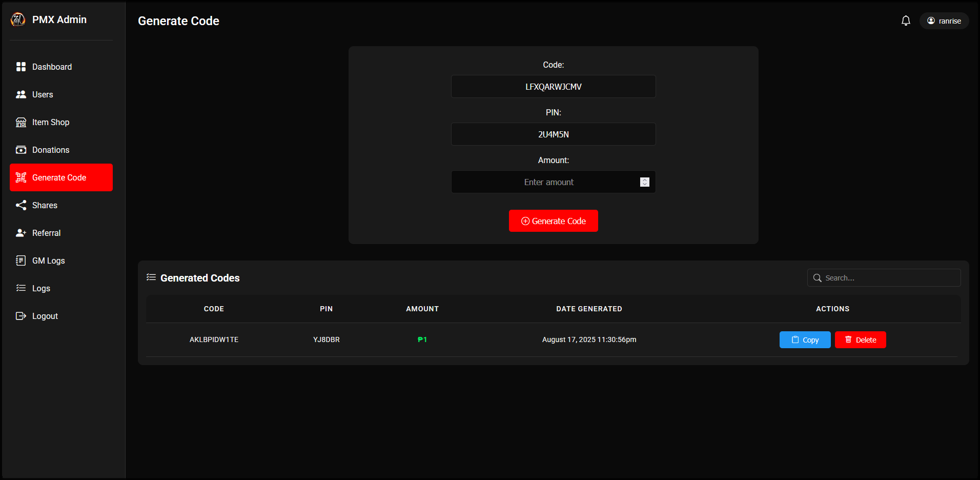Click the PMX Admin logo icon
Image resolution: width=980 pixels, height=480 pixels.
tap(18, 19)
